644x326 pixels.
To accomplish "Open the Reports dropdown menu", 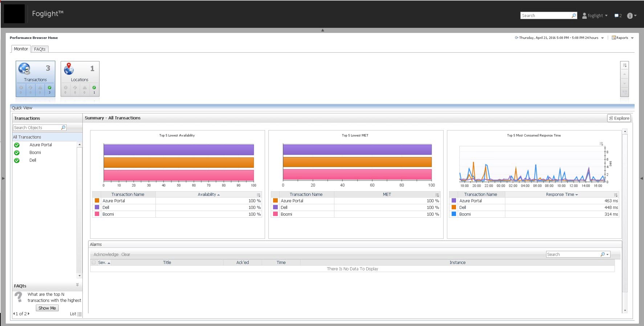I will pyautogui.click(x=623, y=38).
